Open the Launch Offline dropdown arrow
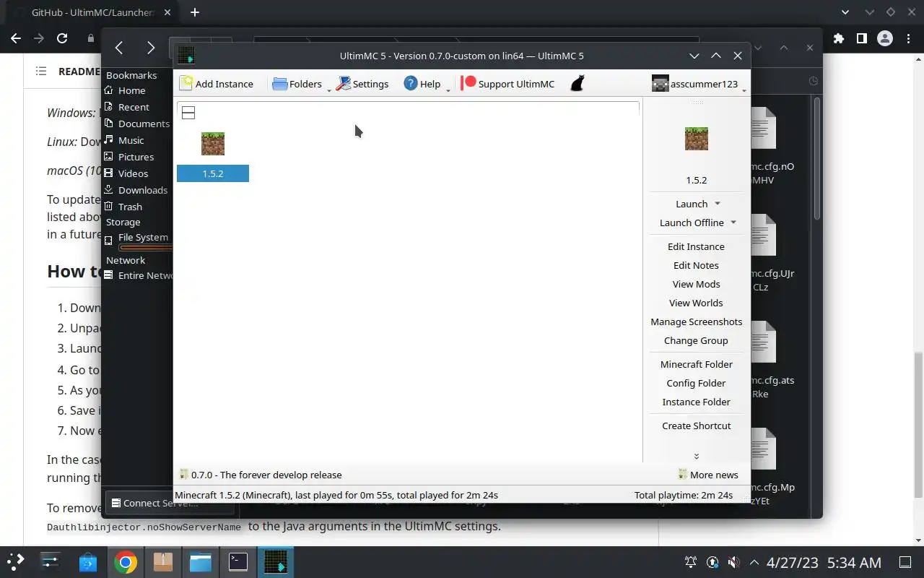Viewport: 924px width, 578px height. click(733, 223)
